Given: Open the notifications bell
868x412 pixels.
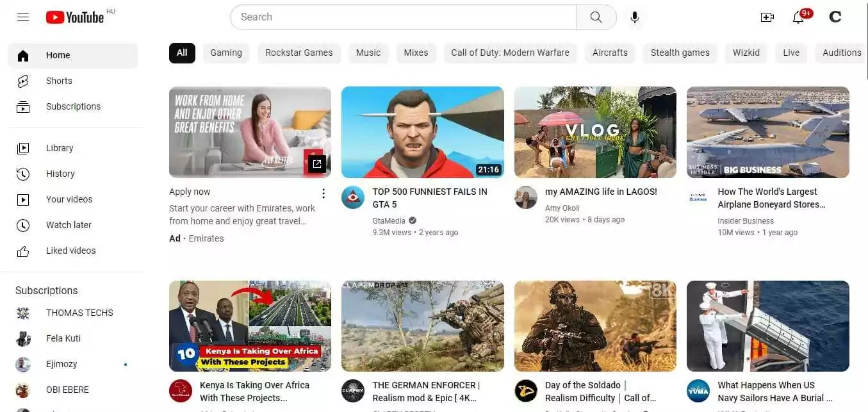Looking at the screenshot, I should pos(798,17).
